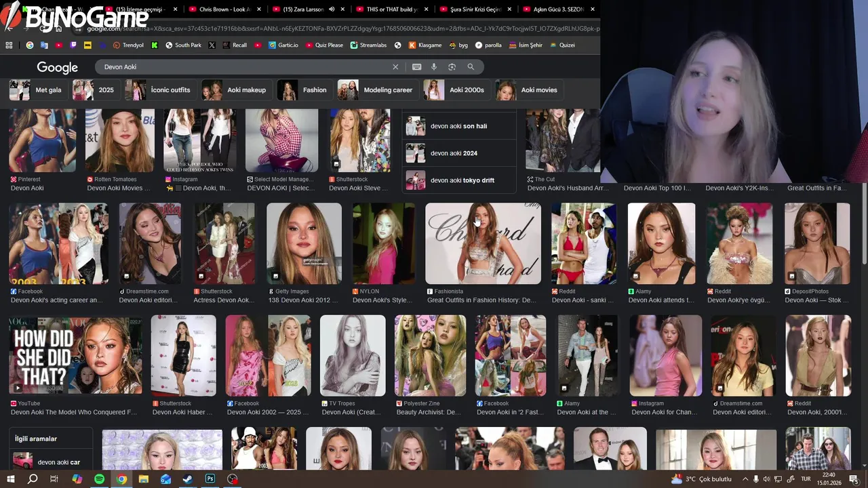This screenshot has width=868, height=488.
Task: Open YouTube 'How did she did that' thumbnail
Action: [x=75, y=354]
